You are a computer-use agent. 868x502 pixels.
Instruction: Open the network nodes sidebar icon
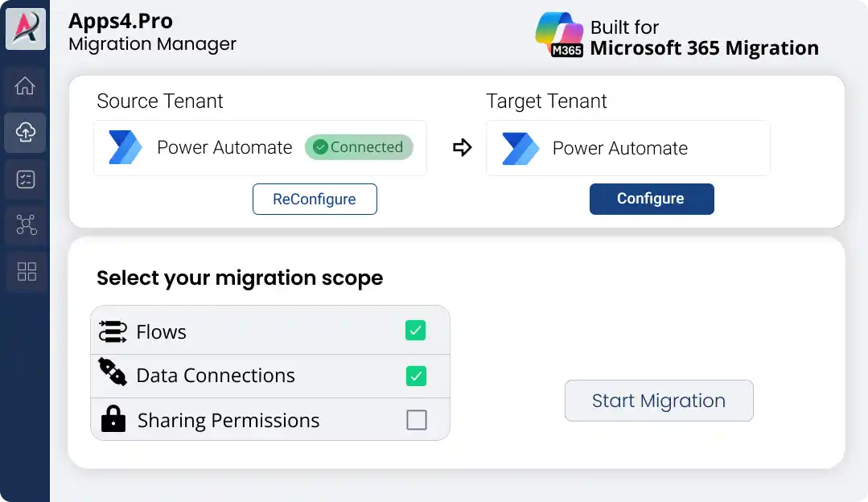point(26,224)
